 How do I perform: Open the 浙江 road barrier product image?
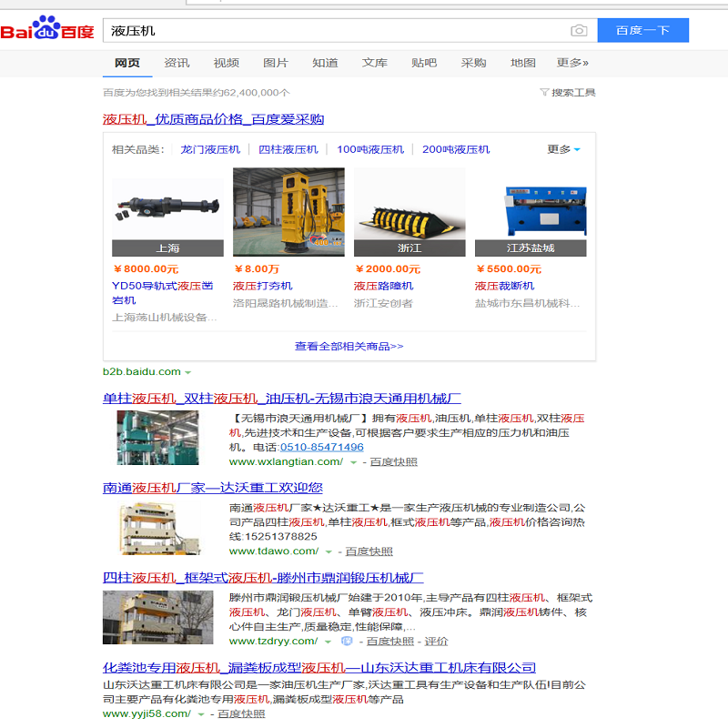click(409, 212)
